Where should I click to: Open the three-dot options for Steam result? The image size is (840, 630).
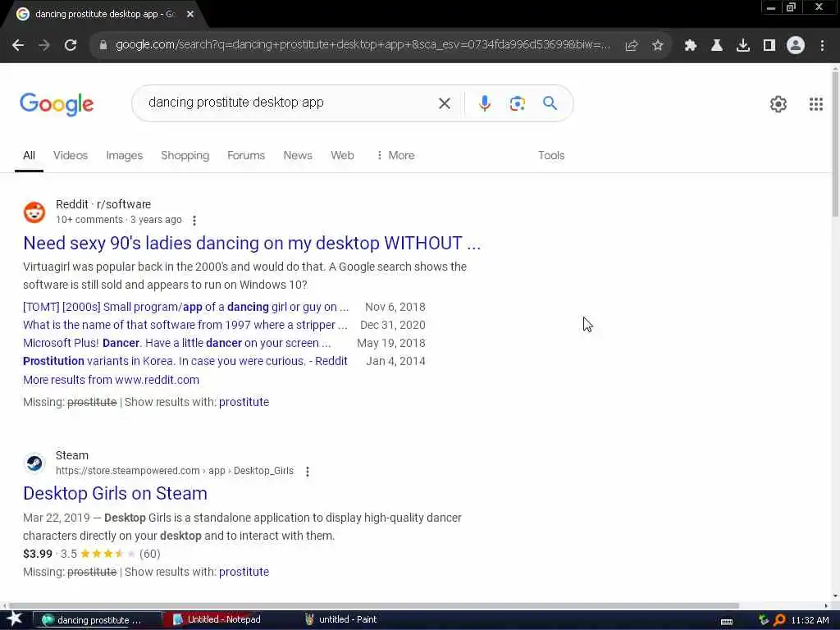[x=308, y=472]
